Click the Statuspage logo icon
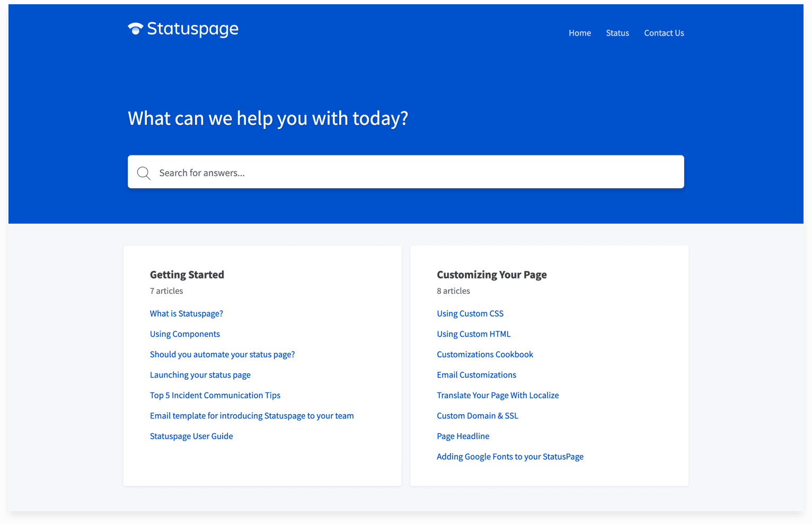The height and width of the screenshot is (524, 812). coord(135,29)
